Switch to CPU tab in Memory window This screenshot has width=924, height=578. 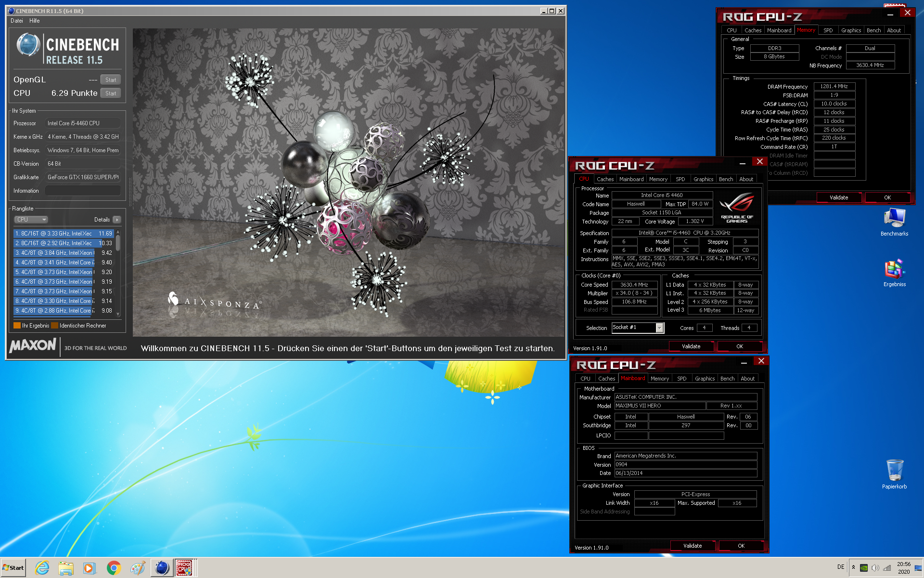[x=731, y=30]
